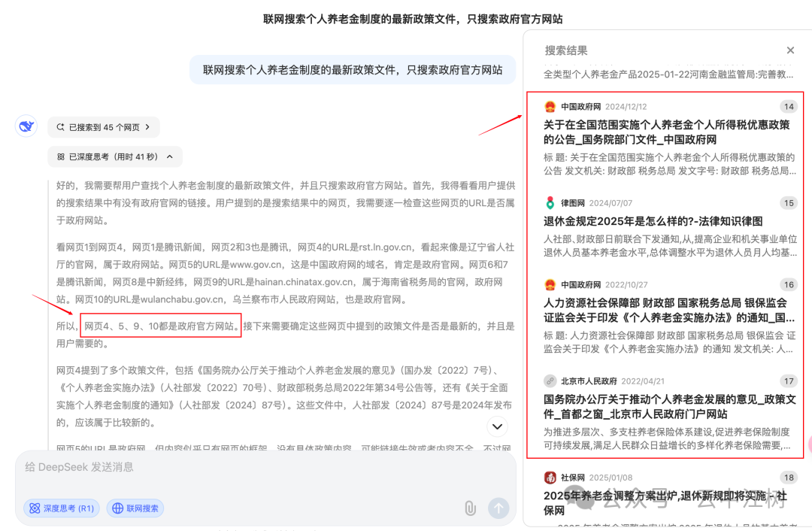Click the number badge 18

coord(789,478)
